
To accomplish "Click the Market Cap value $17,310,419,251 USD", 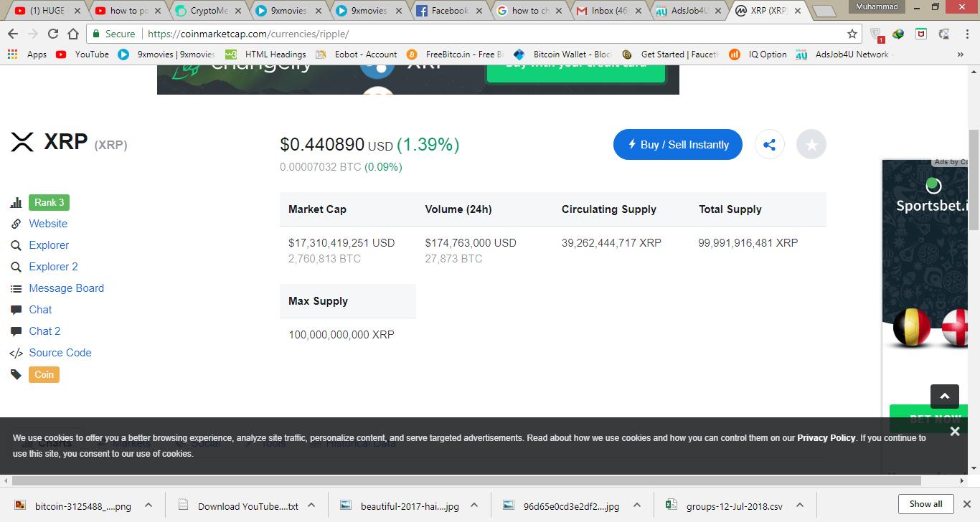I will [341, 243].
